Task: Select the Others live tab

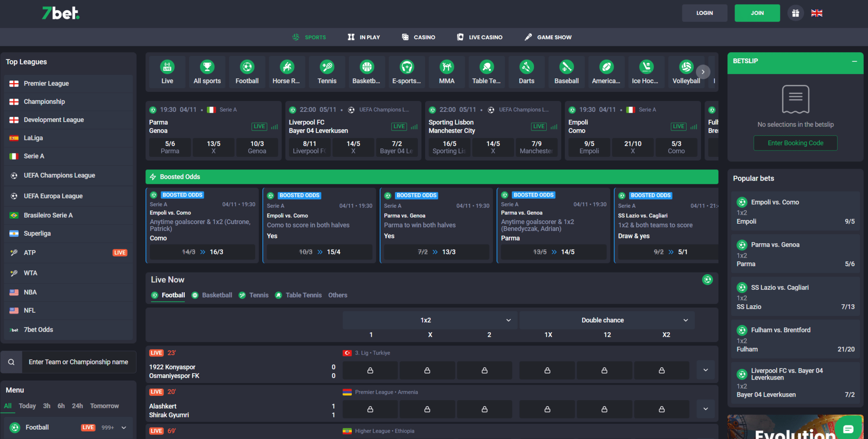Action: coord(338,295)
